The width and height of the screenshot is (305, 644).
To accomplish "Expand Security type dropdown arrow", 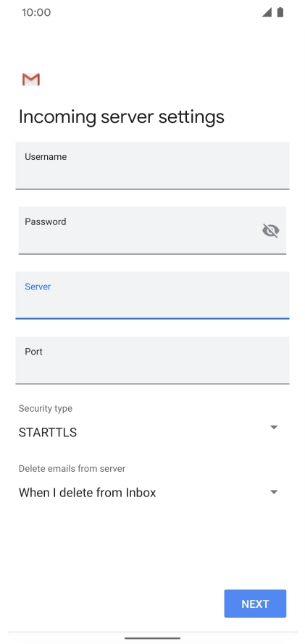I will [274, 428].
